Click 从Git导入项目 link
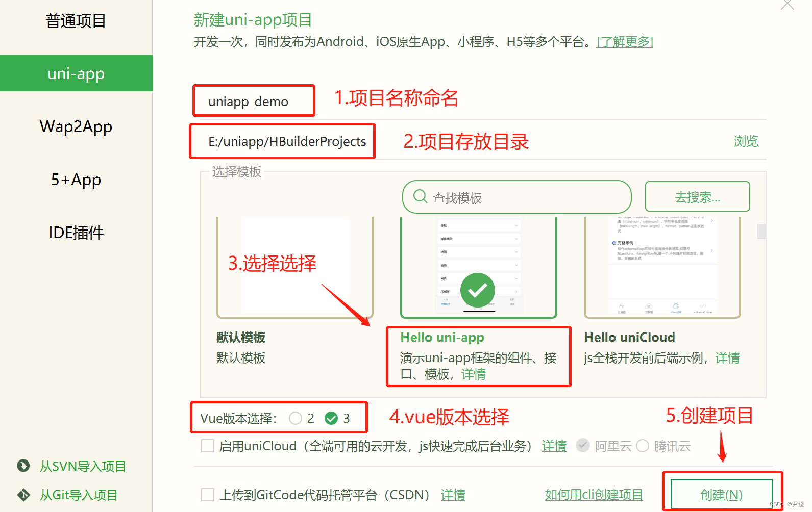The image size is (812, 512). pos(79,495)
